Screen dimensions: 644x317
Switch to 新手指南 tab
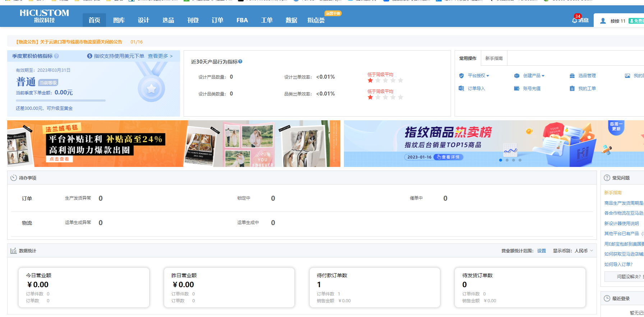[494, 58]
